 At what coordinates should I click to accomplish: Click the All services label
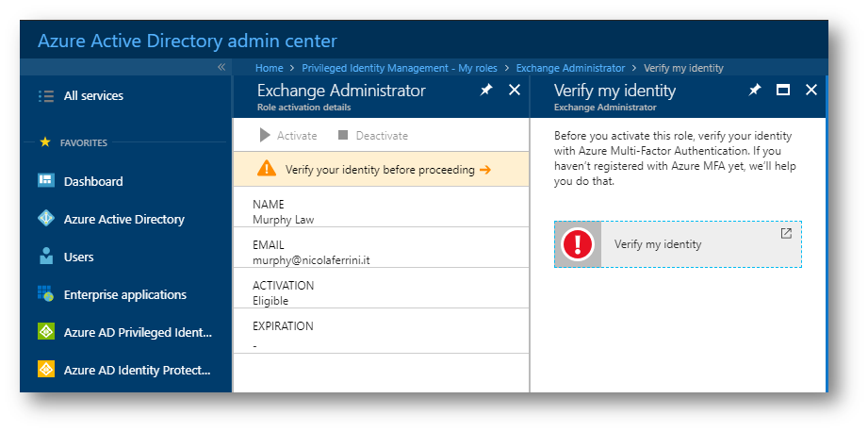tap(93, 96)
